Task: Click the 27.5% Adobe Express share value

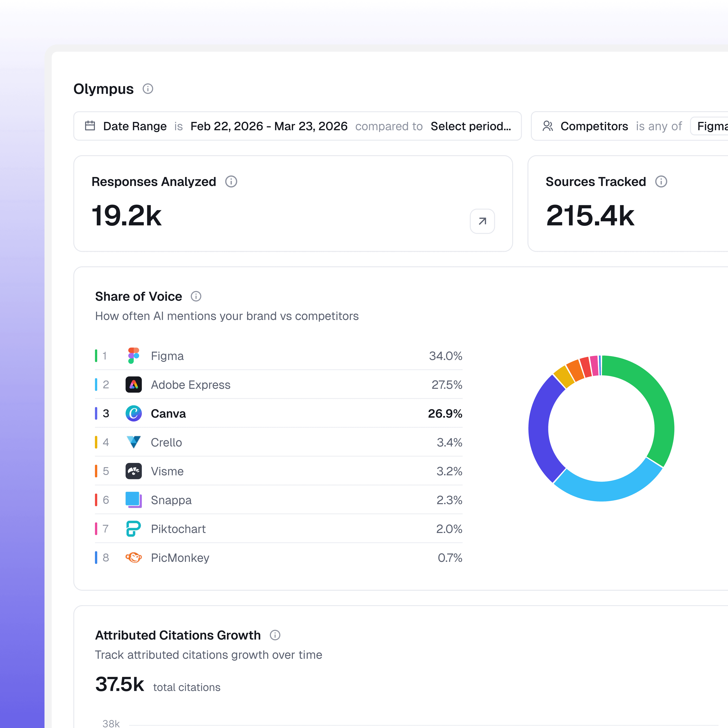Action: click(x=447, y=385)
